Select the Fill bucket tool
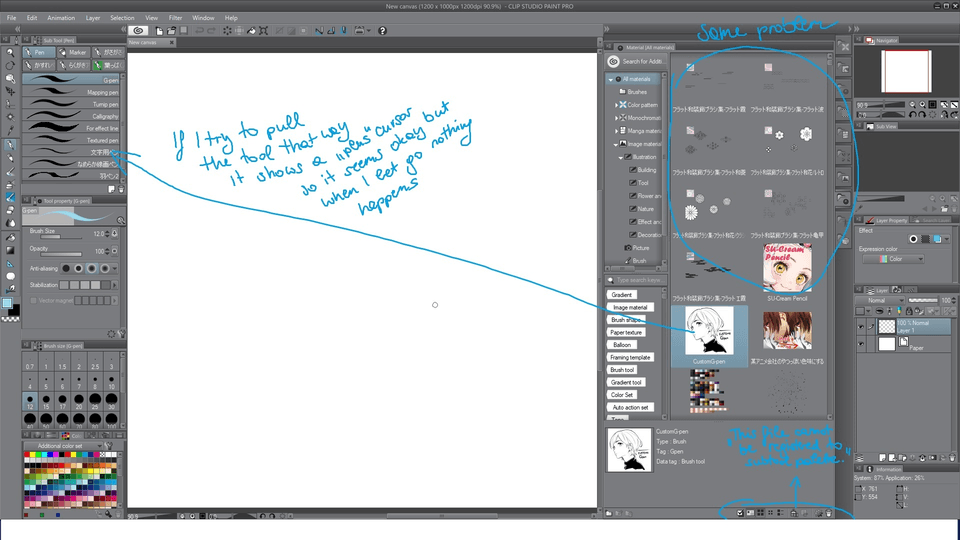This screenshot has width=960, height=540. pyautogui.click(x=10, y=238)
